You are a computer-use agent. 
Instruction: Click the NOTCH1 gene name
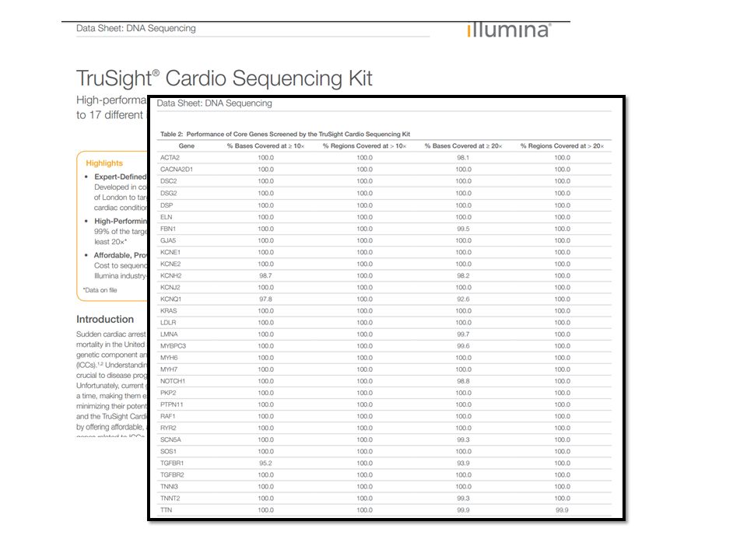coord(173,381)
